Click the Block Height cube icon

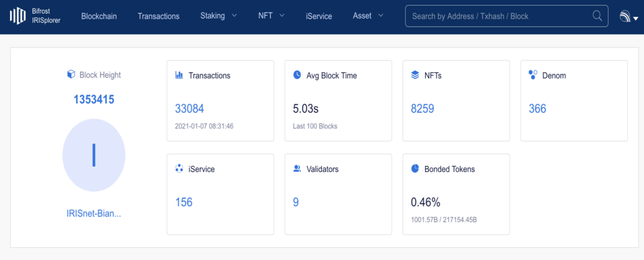click(70, 75)
